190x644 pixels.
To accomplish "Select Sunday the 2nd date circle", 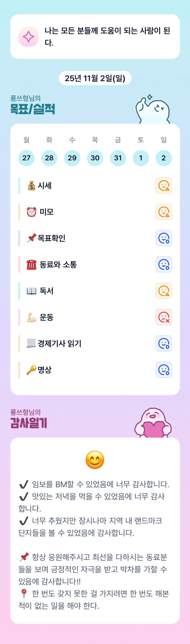I will (x=164, y=158).
